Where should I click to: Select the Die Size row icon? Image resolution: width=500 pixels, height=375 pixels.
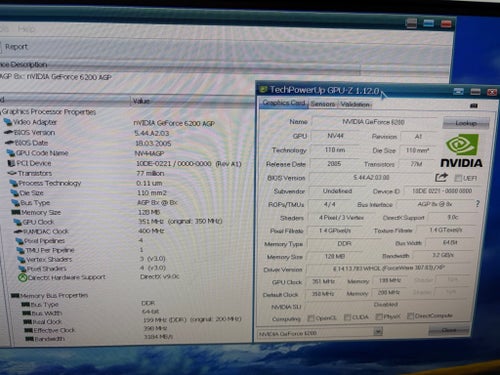tap(14, 193)
